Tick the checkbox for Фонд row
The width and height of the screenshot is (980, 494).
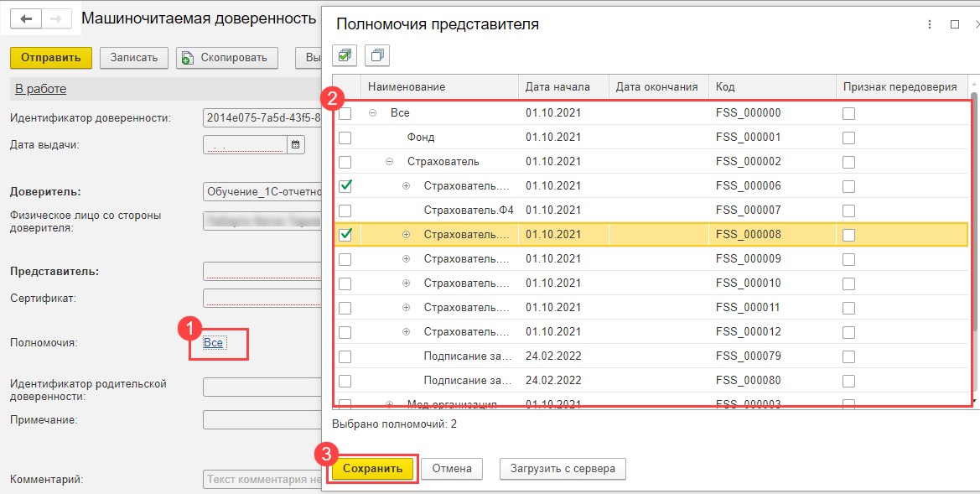point(345,138)
